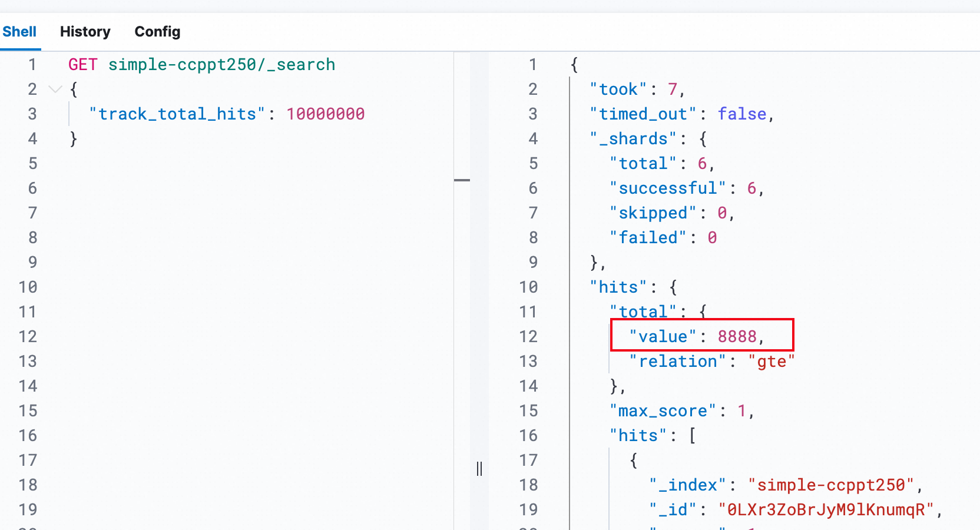Click the "total": 6 line under _shards
This screenshot has height=530, width=980.
click(663, 164)
